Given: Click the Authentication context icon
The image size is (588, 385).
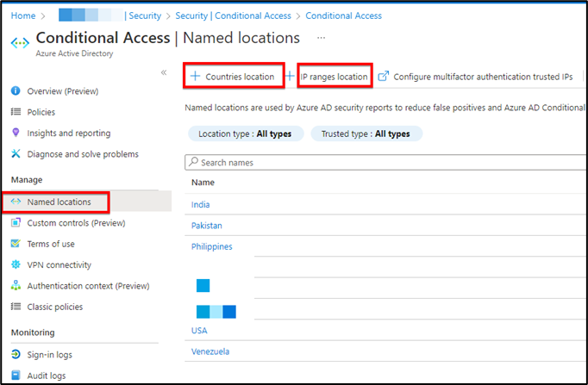Looking at the screenshot, I should point(16,285).
